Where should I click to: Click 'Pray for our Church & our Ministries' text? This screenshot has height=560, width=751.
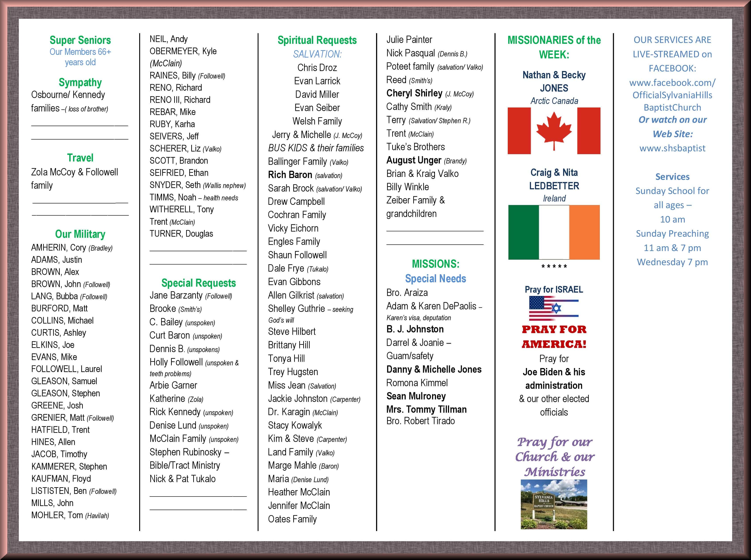click(555, 457)
